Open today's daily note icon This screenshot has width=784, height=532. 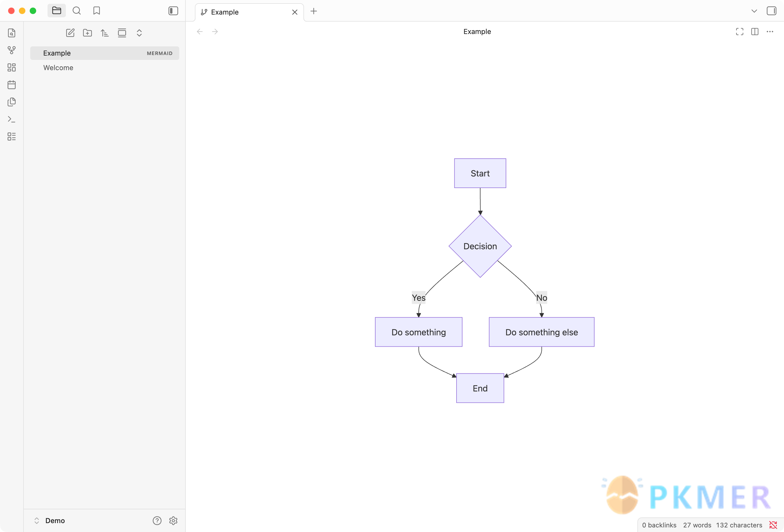pyautogui.click(x=11, y=85)
